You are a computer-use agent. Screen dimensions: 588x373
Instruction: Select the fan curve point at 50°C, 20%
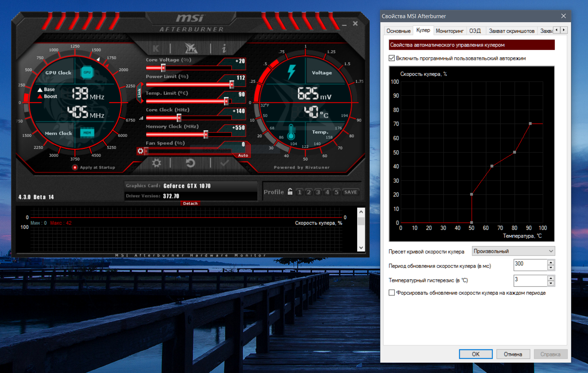[x=471, y=194]
